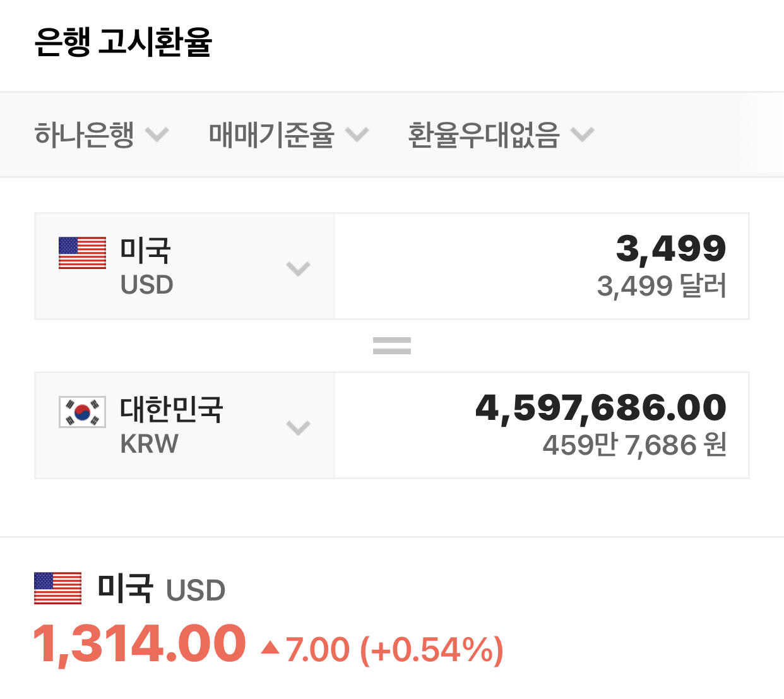Click the equals sign between currencies
The image size is (784, 699).
391,345
